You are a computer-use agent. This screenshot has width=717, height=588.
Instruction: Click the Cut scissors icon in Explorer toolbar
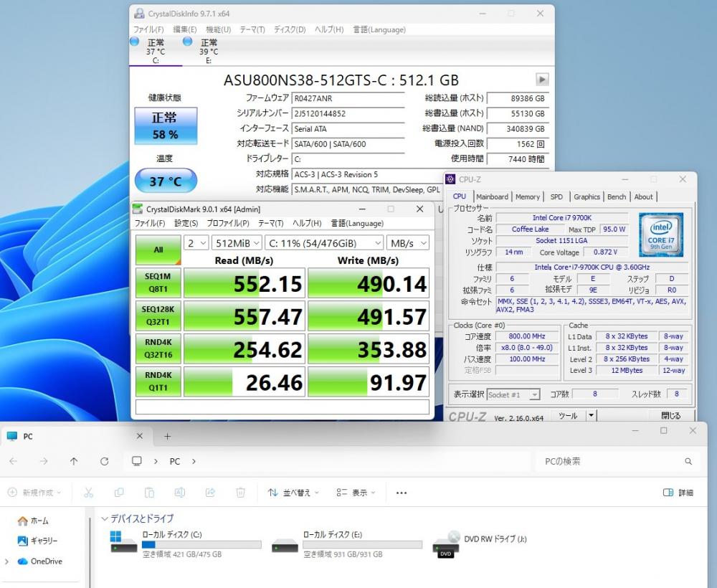point(88,493)
